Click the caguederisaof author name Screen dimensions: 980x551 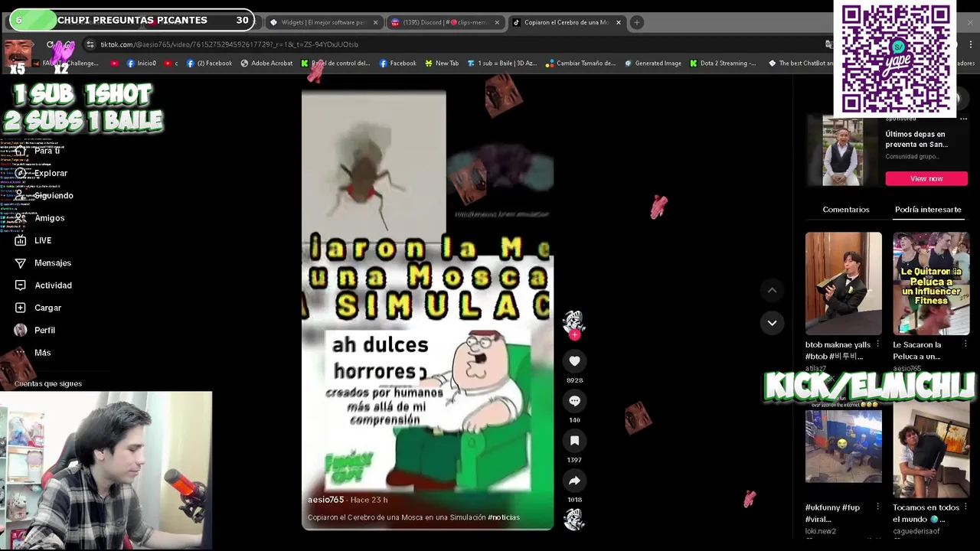916,531
